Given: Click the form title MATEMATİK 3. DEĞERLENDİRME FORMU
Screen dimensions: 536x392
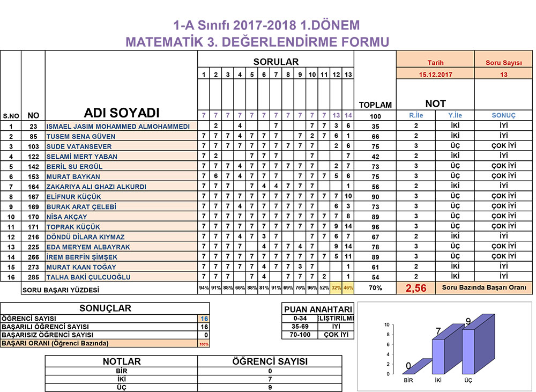Looking at the screenshot, I should click(257, 42).
